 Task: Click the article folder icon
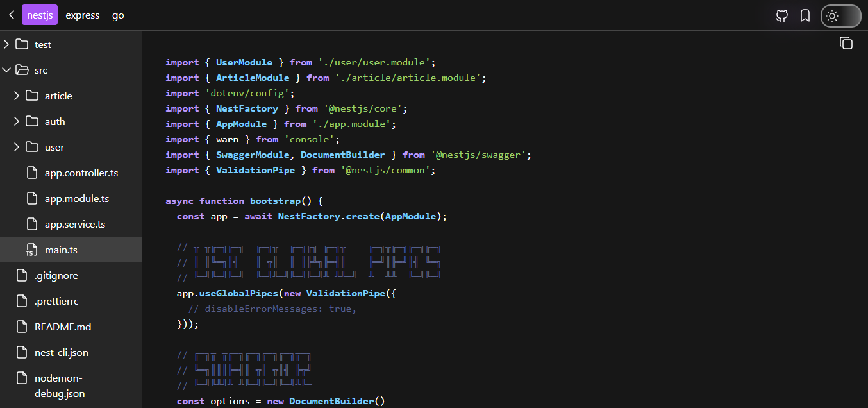[32, 96]
